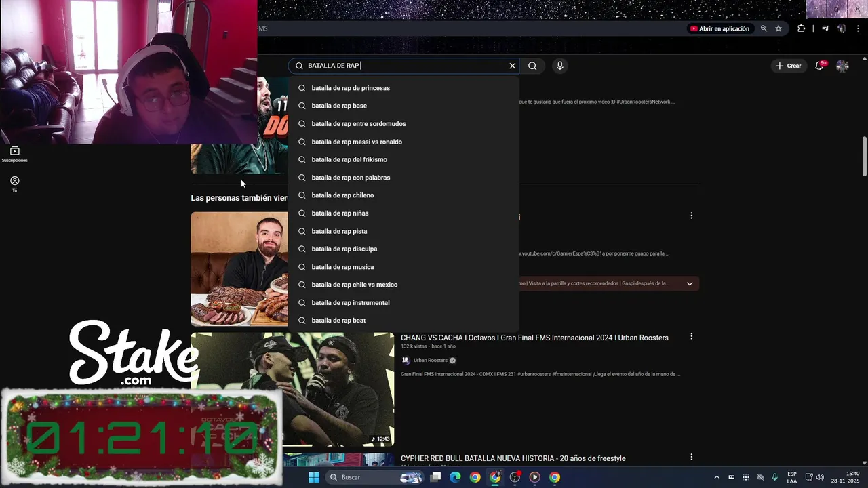Open OBS Studio from the taskbar
Viewport: 868px width, 488px height.
tap(515, 477)
